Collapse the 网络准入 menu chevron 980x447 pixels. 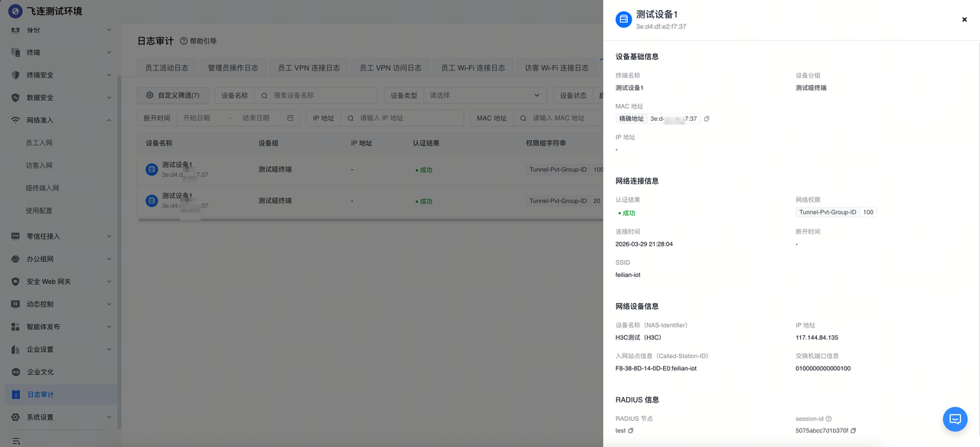[109, 120]
